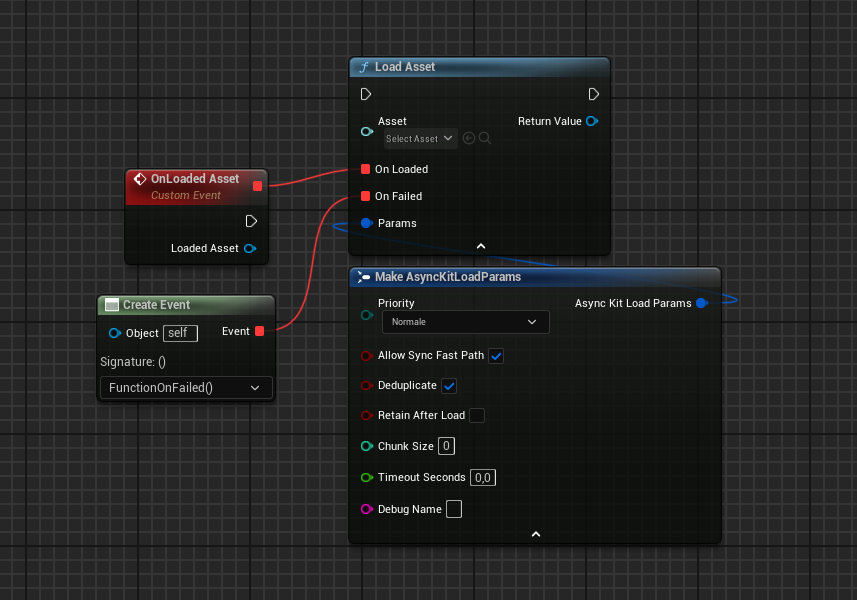Click OnLoaded Asset execution output pin

pos(251,221)
